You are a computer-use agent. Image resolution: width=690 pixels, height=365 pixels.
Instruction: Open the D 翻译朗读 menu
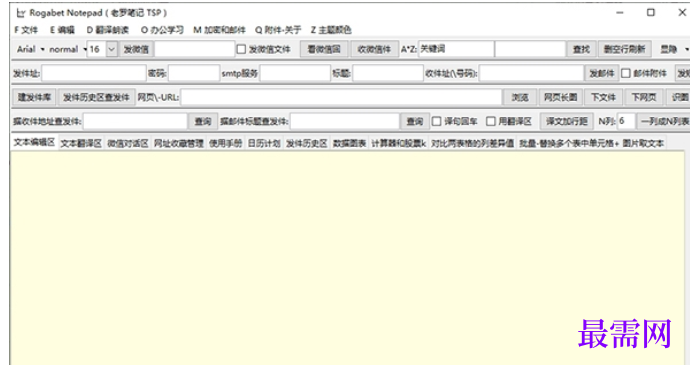(108, 30)
